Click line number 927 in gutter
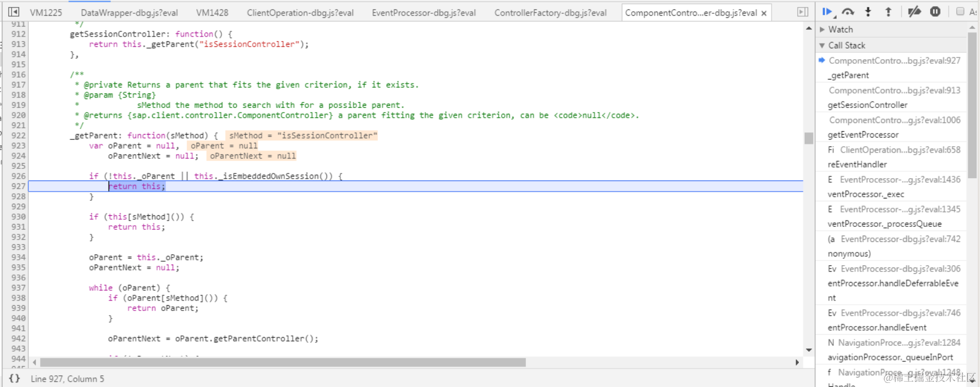980x387 pixels. (18, 186)
